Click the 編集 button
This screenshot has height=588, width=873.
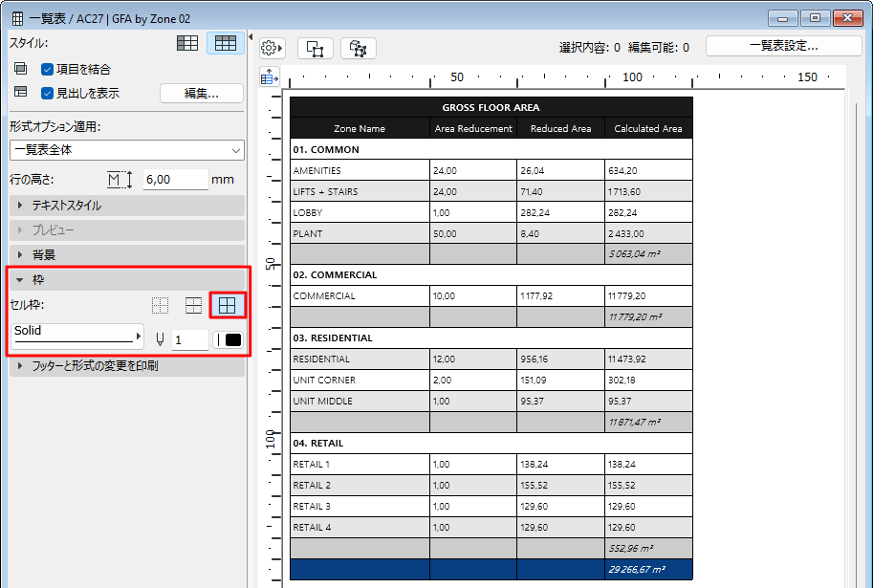coord(201,92)
